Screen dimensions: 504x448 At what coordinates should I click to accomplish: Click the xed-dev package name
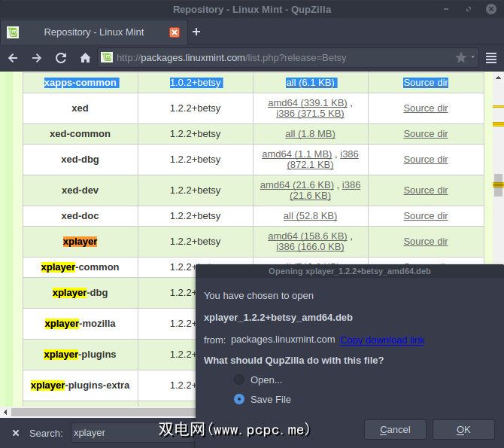click(x=80, y=190)
